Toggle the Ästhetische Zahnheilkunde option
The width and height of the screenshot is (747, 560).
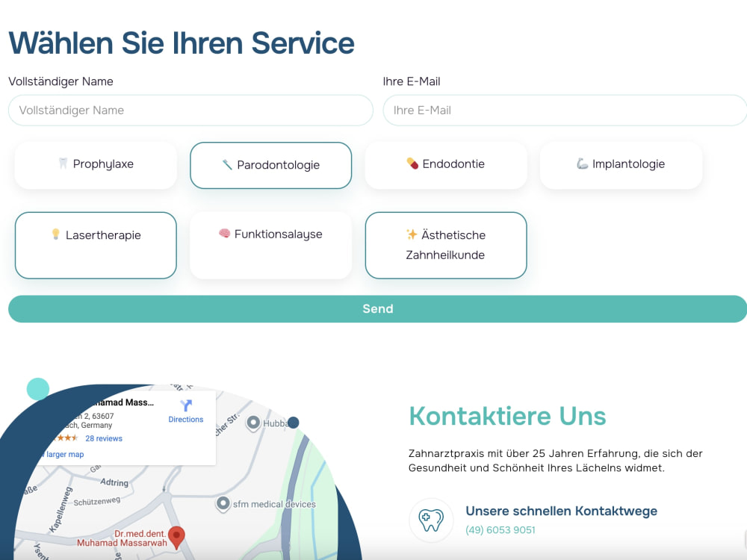pos(446,245)
